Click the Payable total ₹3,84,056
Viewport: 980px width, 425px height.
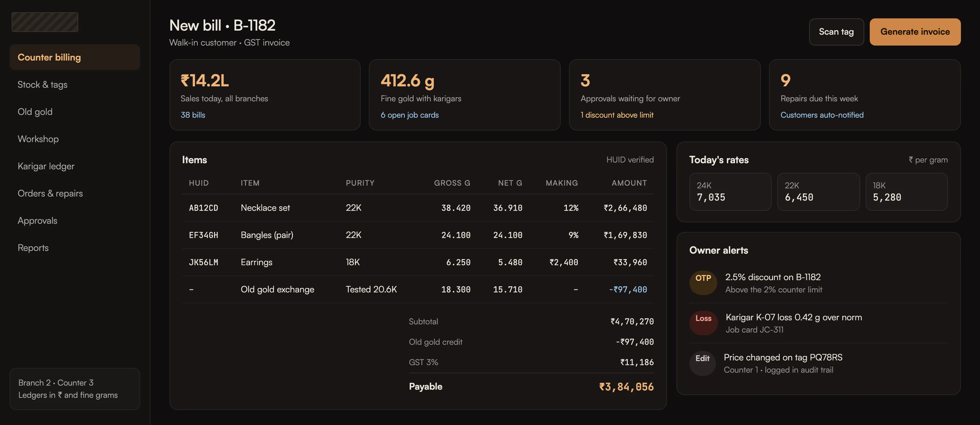626,387
